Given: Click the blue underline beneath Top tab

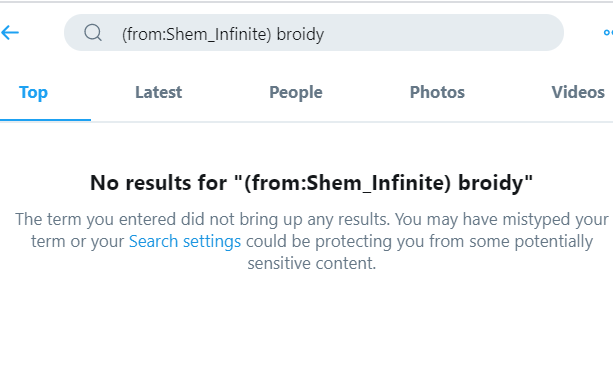Looking at the screenshot, I should (45, 120).
